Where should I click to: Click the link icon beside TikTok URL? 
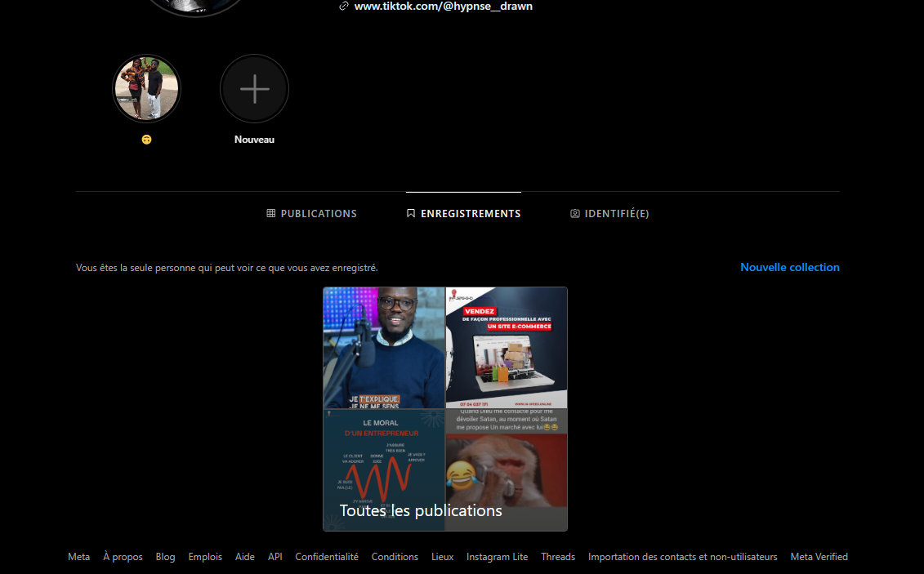[x=344, y=7]
